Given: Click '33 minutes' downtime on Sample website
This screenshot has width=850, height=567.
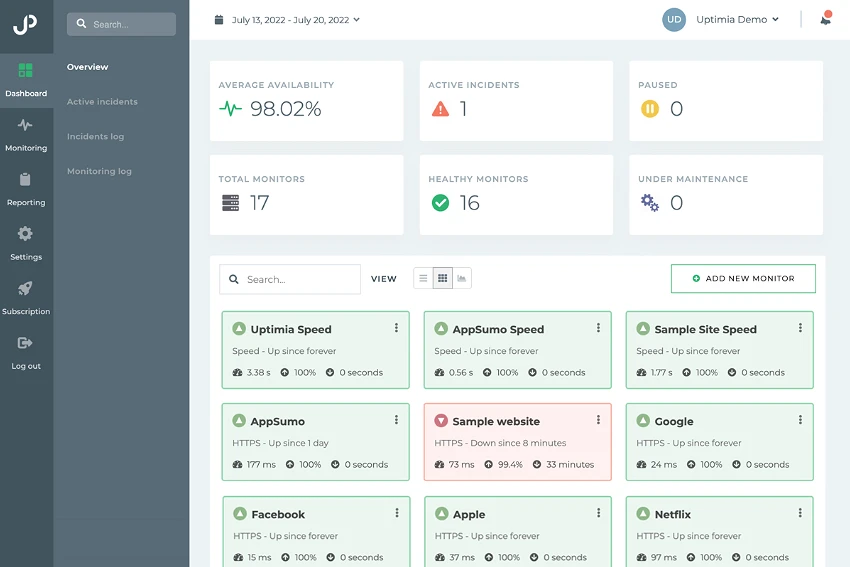Looking at the screenshot, I should [570, 465].
